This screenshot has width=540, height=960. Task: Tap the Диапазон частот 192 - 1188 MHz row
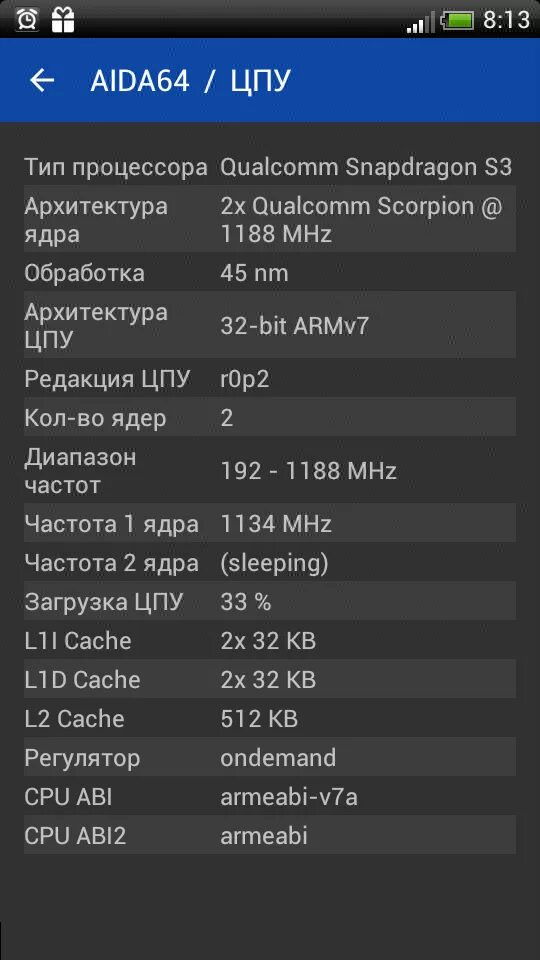pyautogui.click(x=269, y=470)
